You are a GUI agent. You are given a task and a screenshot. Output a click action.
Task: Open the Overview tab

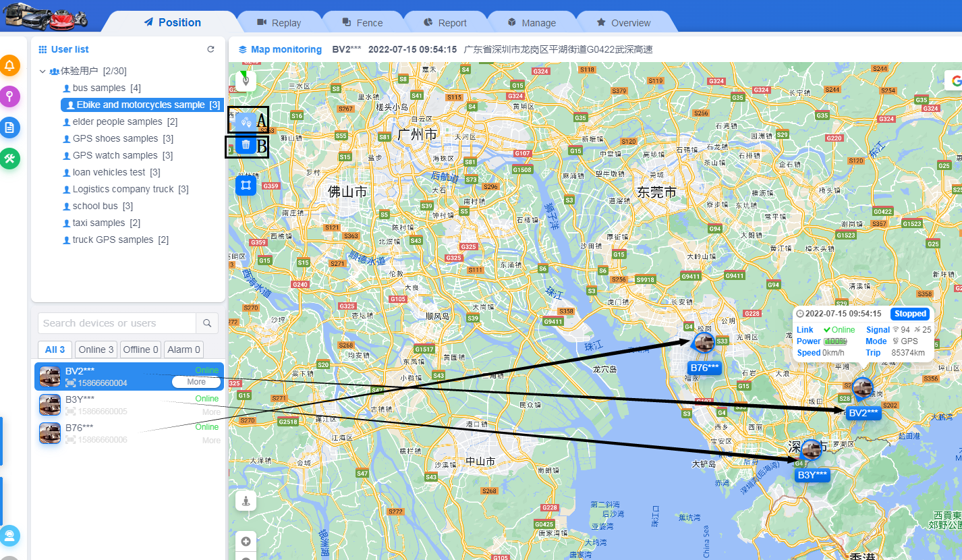point(624,22)
